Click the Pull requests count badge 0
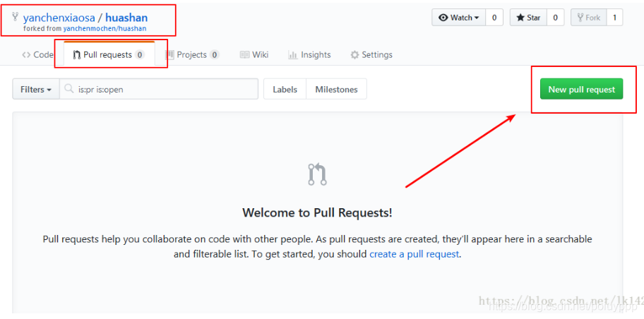This screenshot has width=644, height=319. tap(140, 54)
